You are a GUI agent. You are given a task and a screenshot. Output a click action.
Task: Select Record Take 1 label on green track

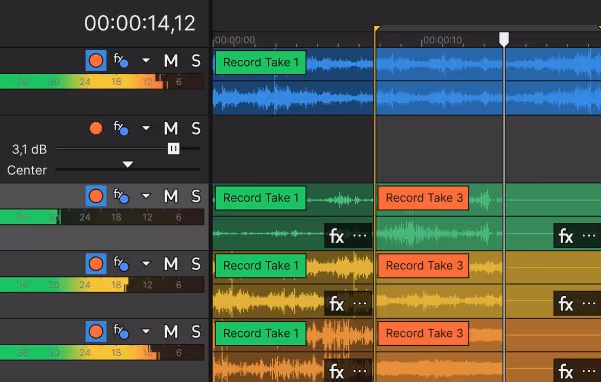pyautogui.click(x=261, y=198)
